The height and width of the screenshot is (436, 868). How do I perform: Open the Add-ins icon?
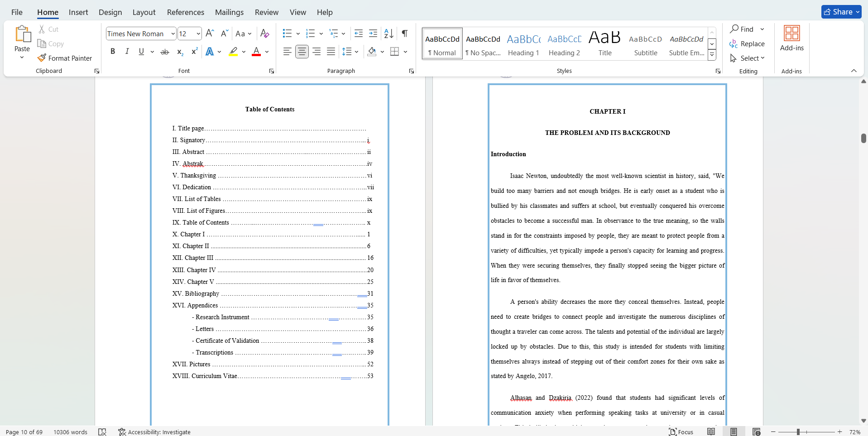tap(791, 38)
